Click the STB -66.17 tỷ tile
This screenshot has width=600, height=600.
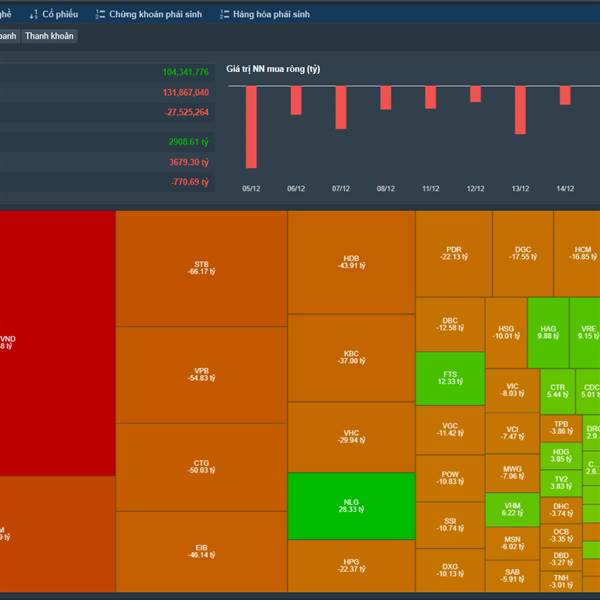pos(201,268)
